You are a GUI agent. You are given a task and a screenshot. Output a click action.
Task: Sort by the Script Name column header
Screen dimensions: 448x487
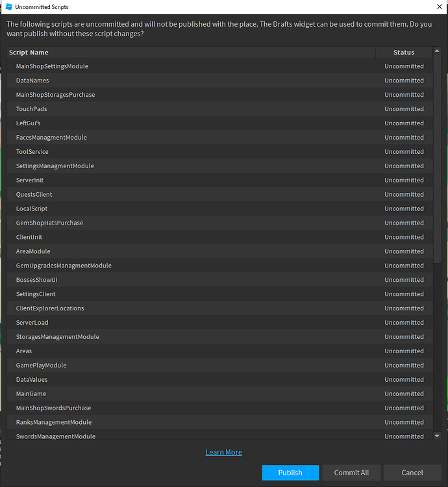coord(191,53)
